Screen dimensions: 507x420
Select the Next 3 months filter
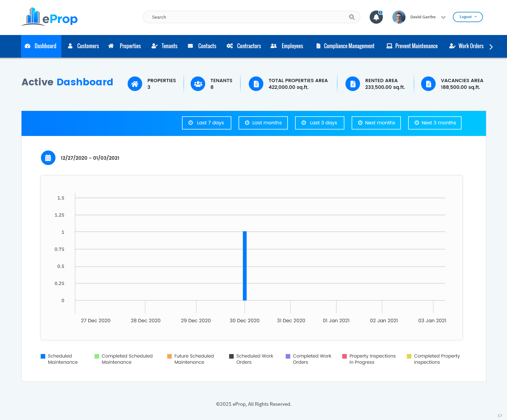coord(435,123)
